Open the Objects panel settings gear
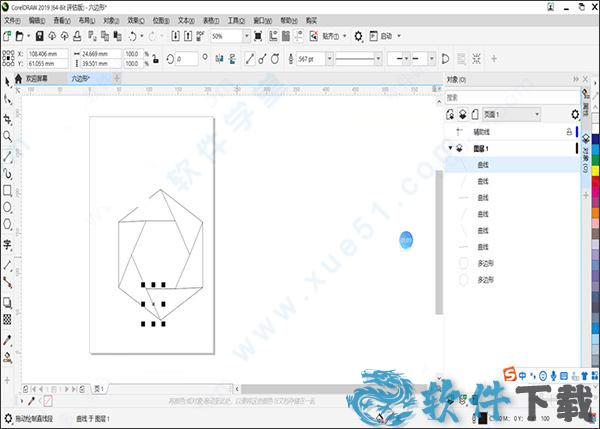This screenshot has height=429, width=600. tap(573, 115)
